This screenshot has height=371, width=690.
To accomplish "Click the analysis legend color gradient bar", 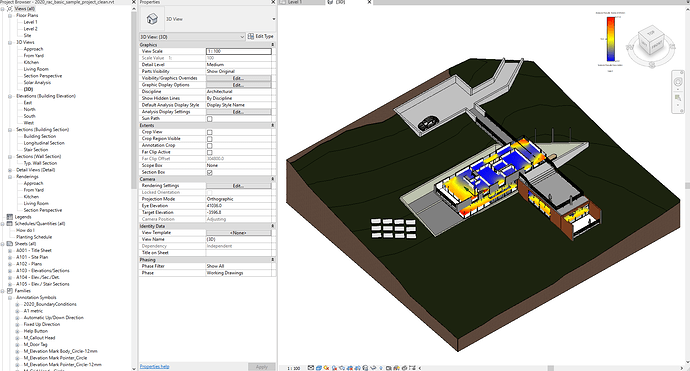I will [x=611, y=39].
